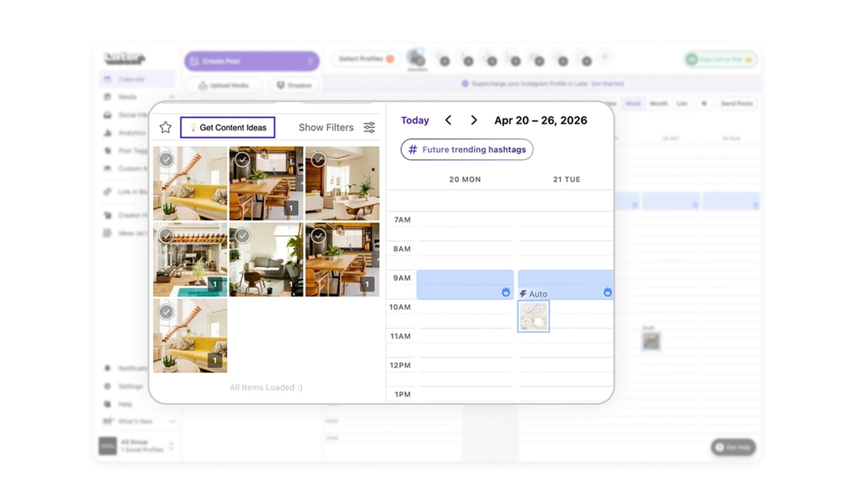
Task: Open Future trending hashtags
Action: click(467, 150)
